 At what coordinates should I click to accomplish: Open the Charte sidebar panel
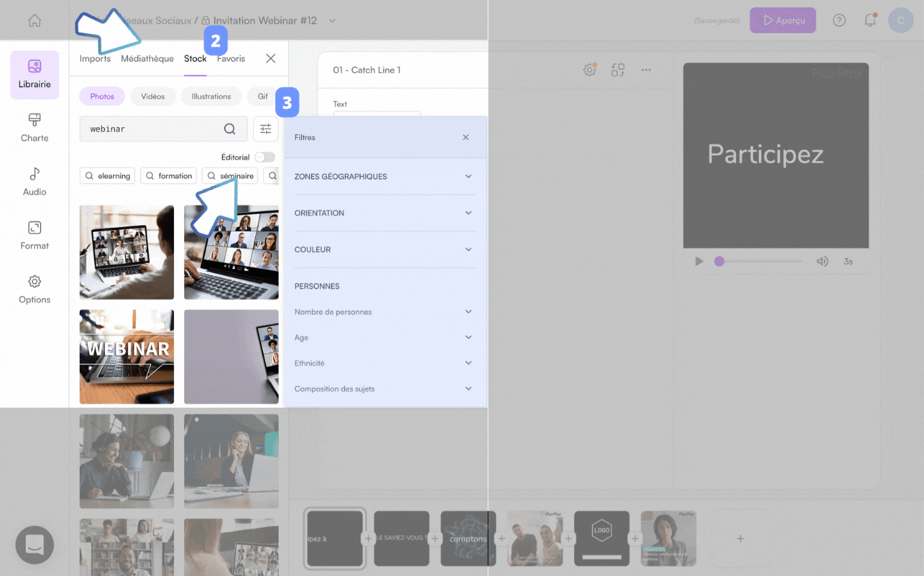click(x=34, y=128)
